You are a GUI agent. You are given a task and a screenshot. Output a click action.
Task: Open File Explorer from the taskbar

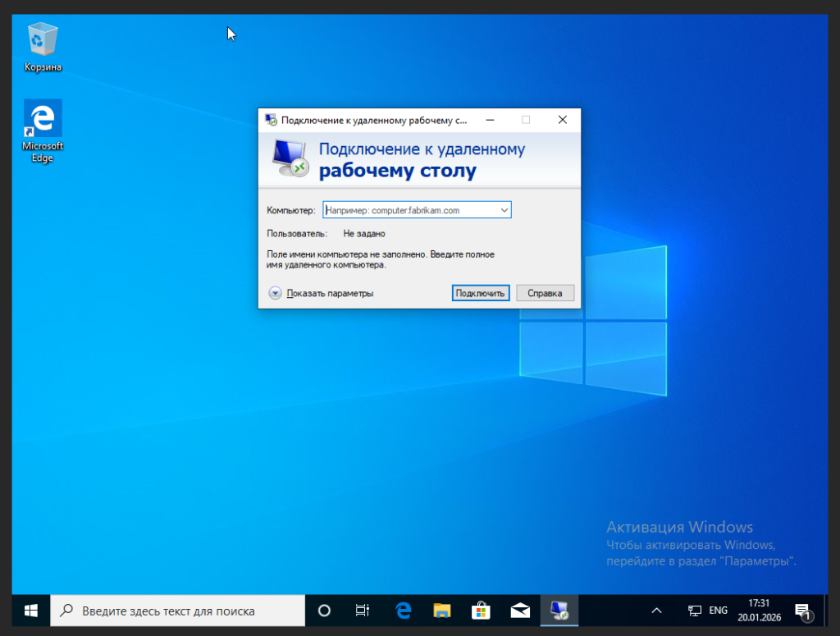(x=442, y=611)
